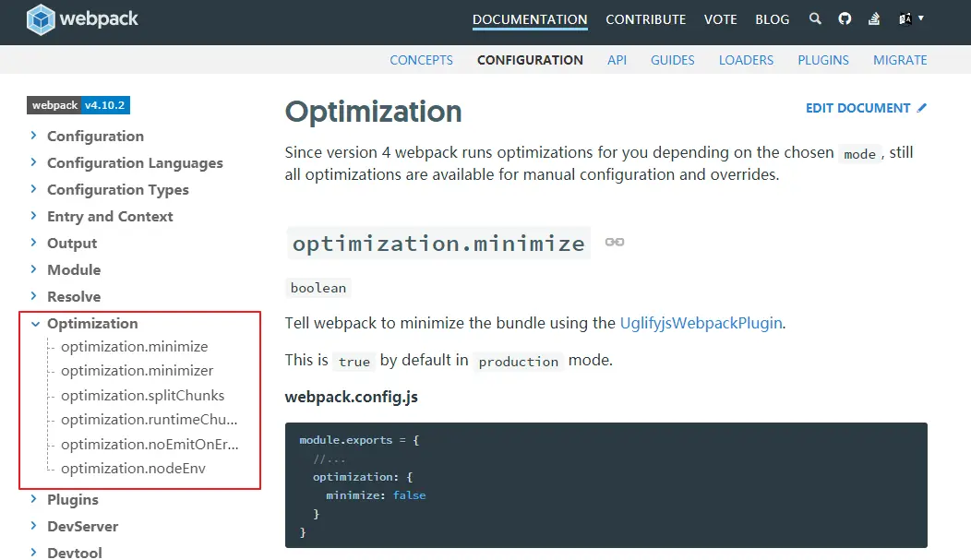Image resolution: width=971 pixels, height=560 pixels.
Task: Click the webpack 4.10.2 version badge
Action: (78, 105)
